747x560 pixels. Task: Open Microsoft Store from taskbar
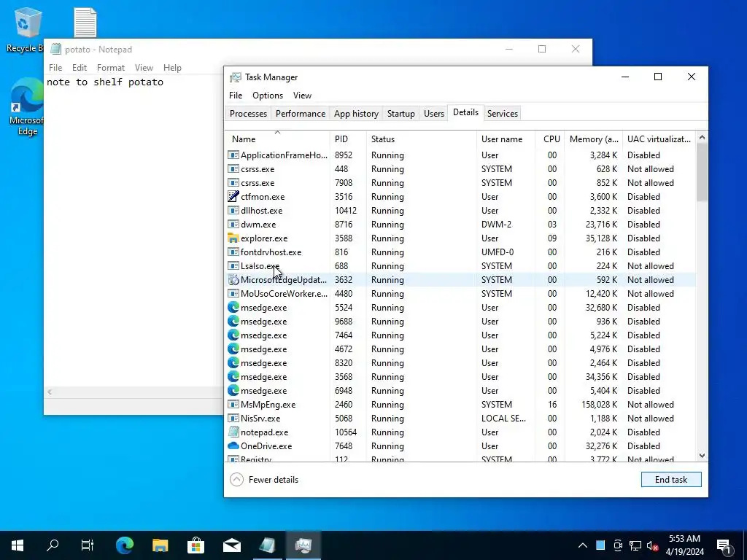coord(196,545)
